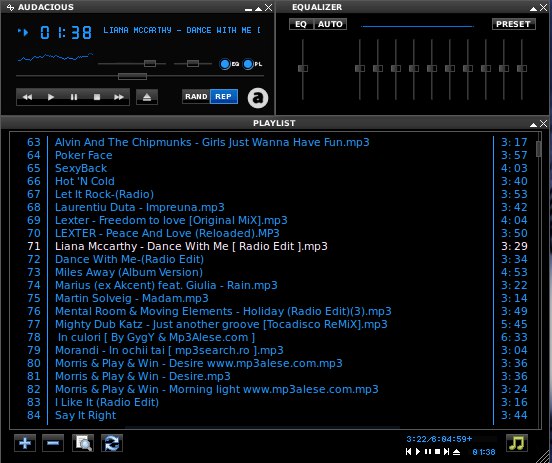Select track 'Say It Right'

coord(85,415)
